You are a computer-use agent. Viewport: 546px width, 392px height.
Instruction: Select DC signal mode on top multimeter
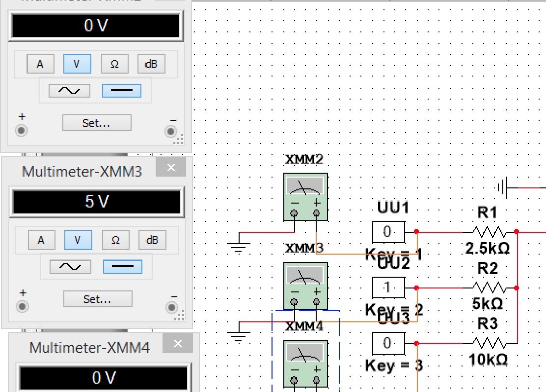click(121, 91)
